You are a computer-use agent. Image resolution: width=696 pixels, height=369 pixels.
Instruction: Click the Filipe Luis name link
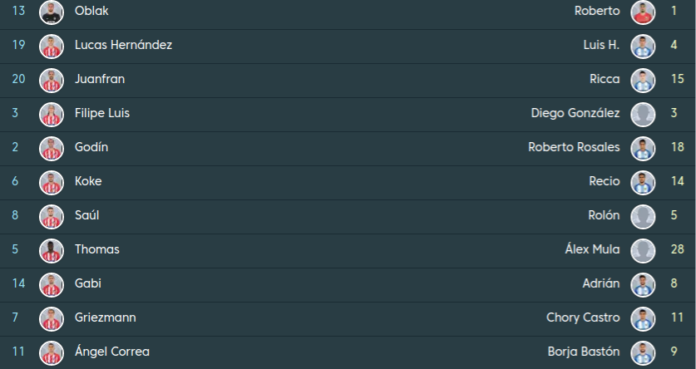coord(102,113)
